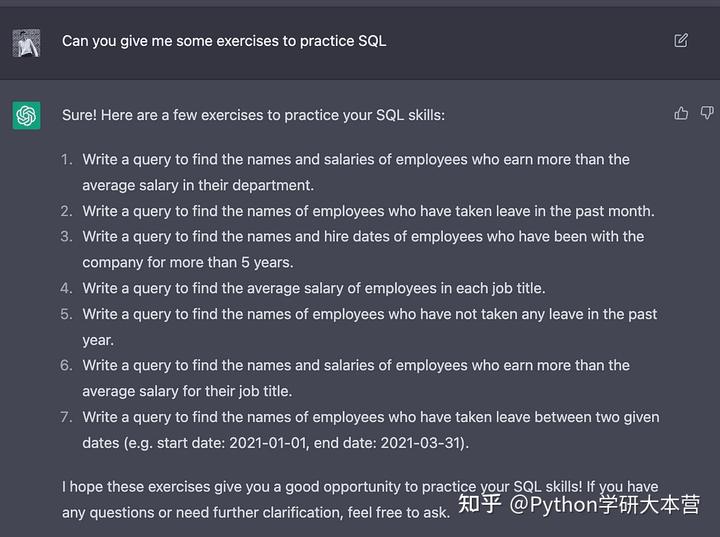
Task: Click the text 'company for more than 5 years'
Action: coord(188,262)
